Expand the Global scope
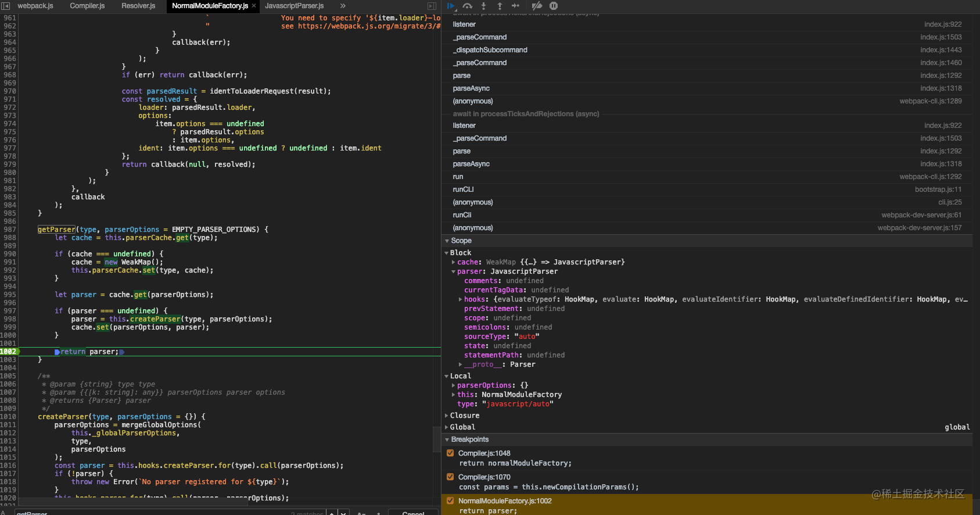 (446, 427)
